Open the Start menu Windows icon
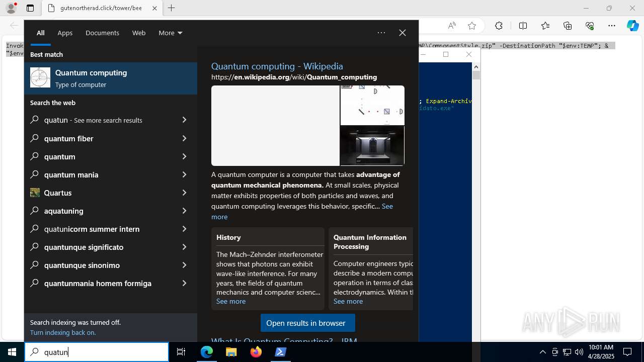 click(x=12, y=352)
